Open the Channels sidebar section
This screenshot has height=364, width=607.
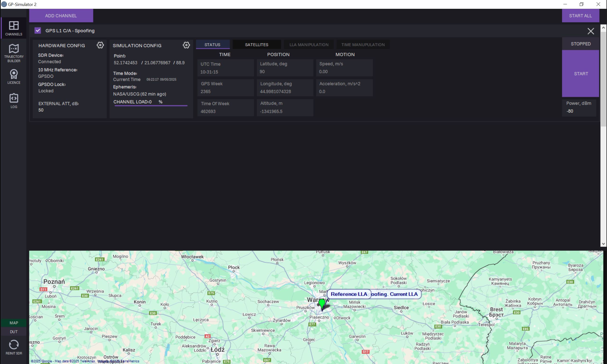coord(14,28)
